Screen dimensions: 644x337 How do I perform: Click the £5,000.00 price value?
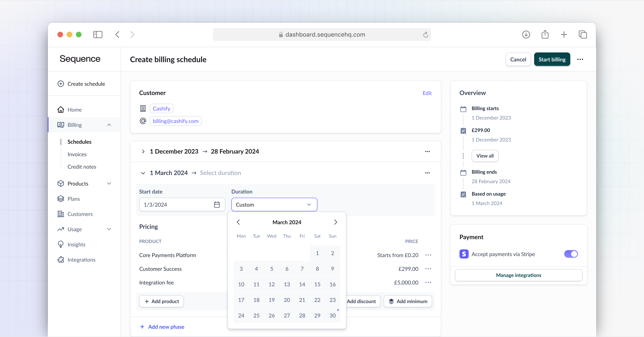pyautogui.click(x=406, y=283)
